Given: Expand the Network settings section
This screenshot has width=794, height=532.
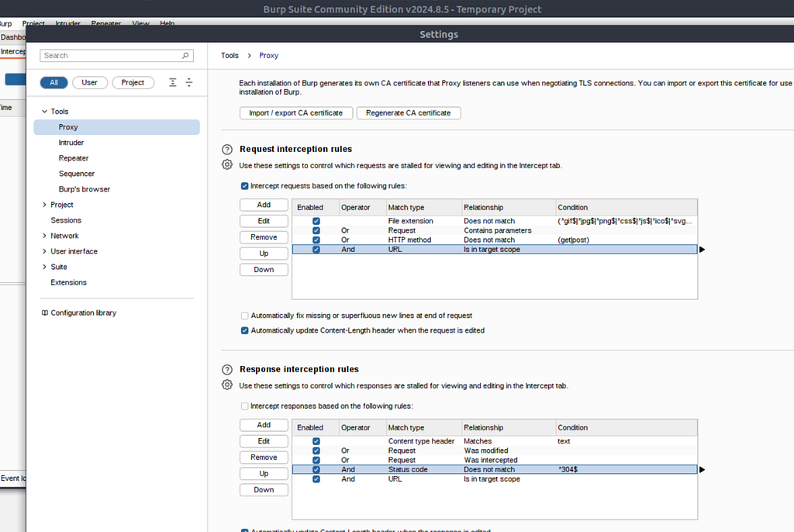Looking at the screenshot, I should pyautogui.click(x=44, y=236).
